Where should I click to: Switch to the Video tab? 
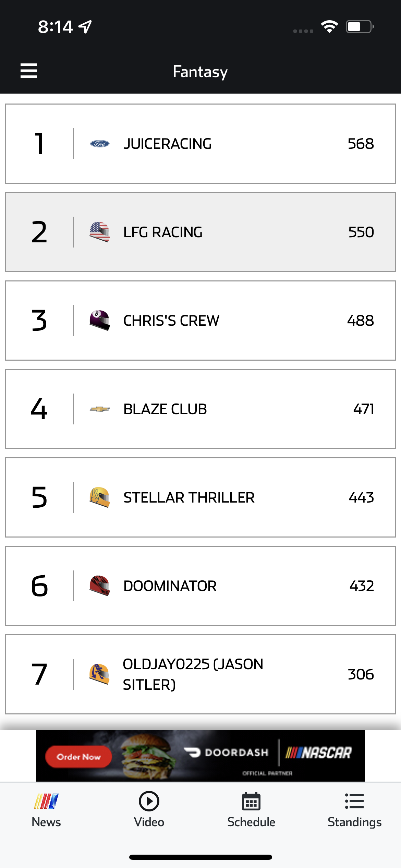[149, 810]
